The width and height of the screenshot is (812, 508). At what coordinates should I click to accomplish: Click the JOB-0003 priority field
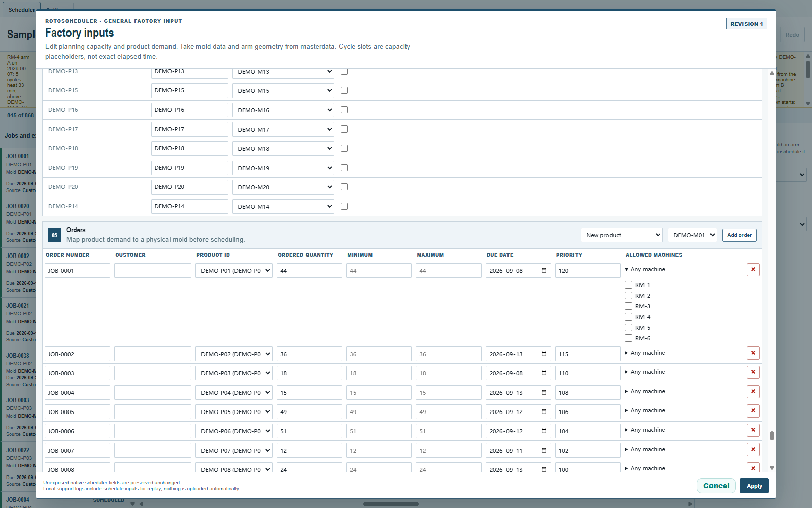(588, 373)
